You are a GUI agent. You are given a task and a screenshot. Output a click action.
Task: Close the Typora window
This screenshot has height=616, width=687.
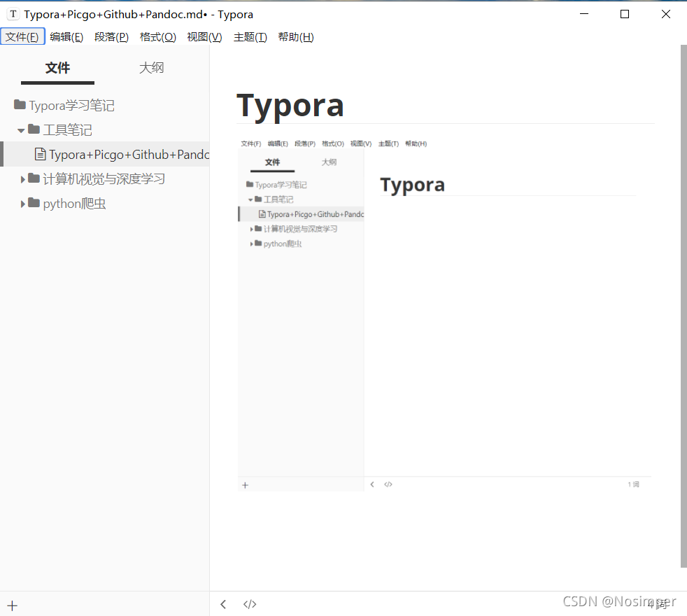[x=666, y=14]
